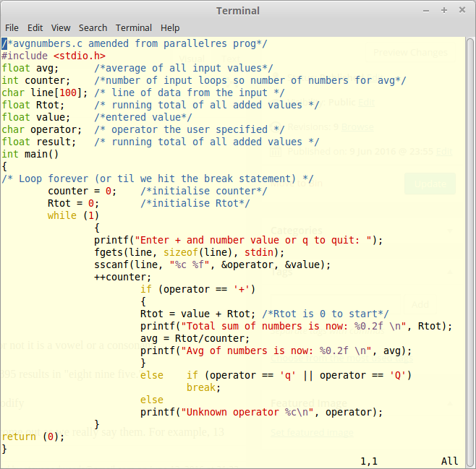Minimize the Terminal window

[425, 10]
